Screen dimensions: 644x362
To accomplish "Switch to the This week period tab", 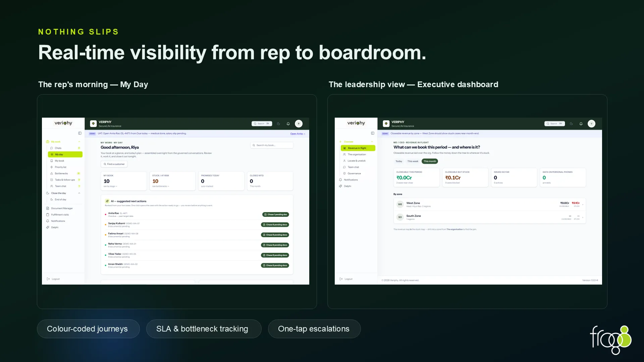I will coord(413,161).
